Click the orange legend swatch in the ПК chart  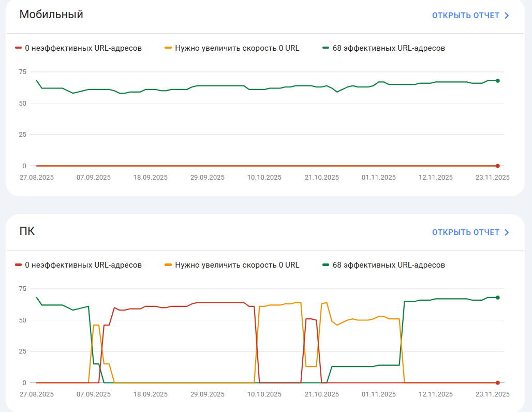pyautogui.click(x=168, y=265)
